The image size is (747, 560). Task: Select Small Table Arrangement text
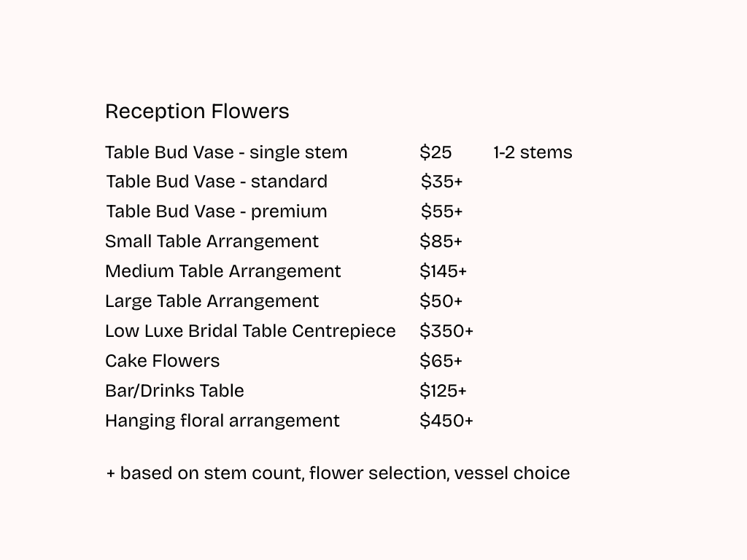pyautogui.click(x=212, y=242)
